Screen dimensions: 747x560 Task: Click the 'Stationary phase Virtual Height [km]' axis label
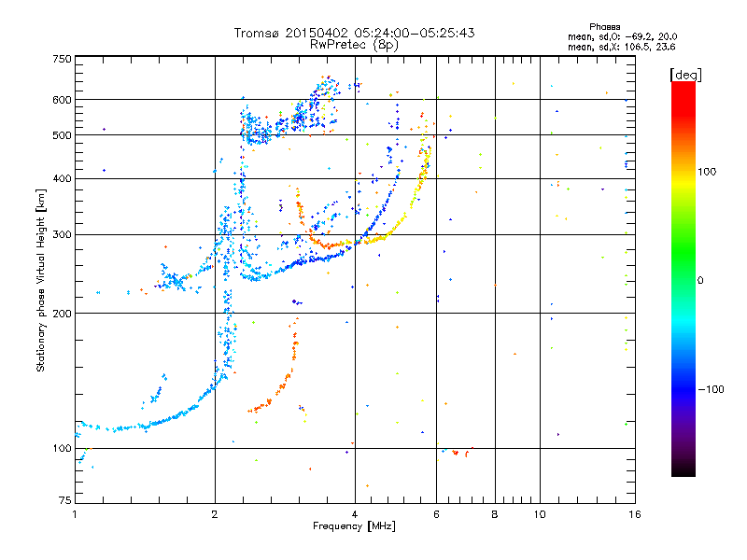point(41,280)
